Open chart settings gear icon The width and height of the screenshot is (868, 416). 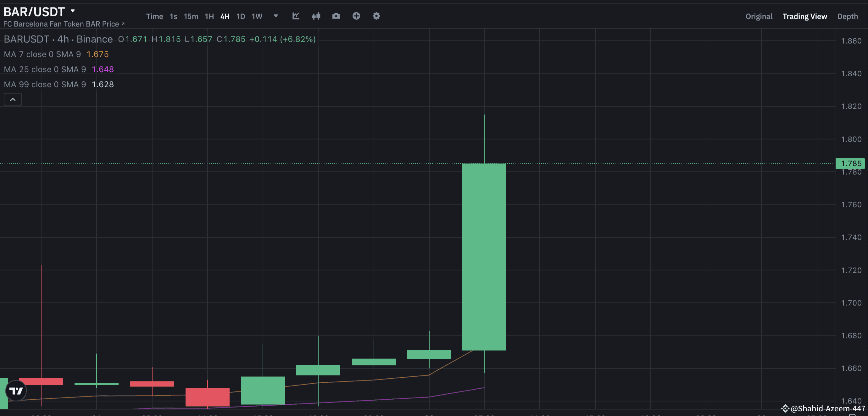point(376,16)
